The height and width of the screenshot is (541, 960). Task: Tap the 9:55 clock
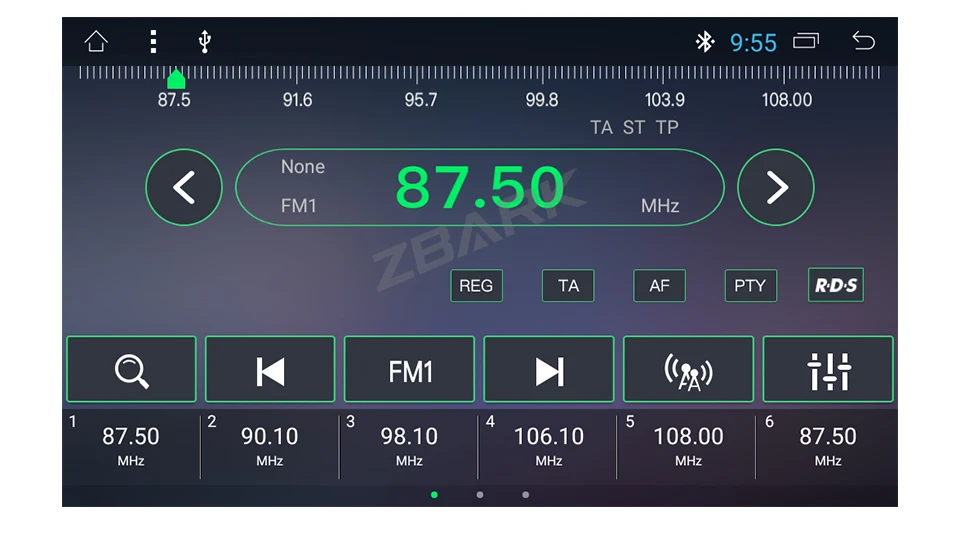pyautogui.click(x=753, y=43)
